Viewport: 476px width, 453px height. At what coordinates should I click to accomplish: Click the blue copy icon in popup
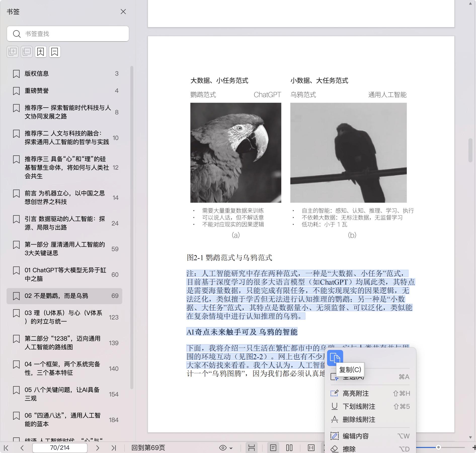(x=335, y=358)
